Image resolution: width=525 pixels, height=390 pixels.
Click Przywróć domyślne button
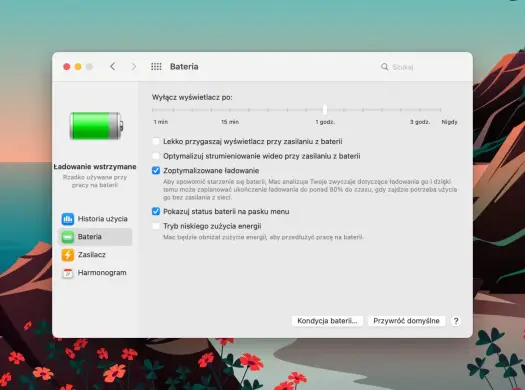406,321
